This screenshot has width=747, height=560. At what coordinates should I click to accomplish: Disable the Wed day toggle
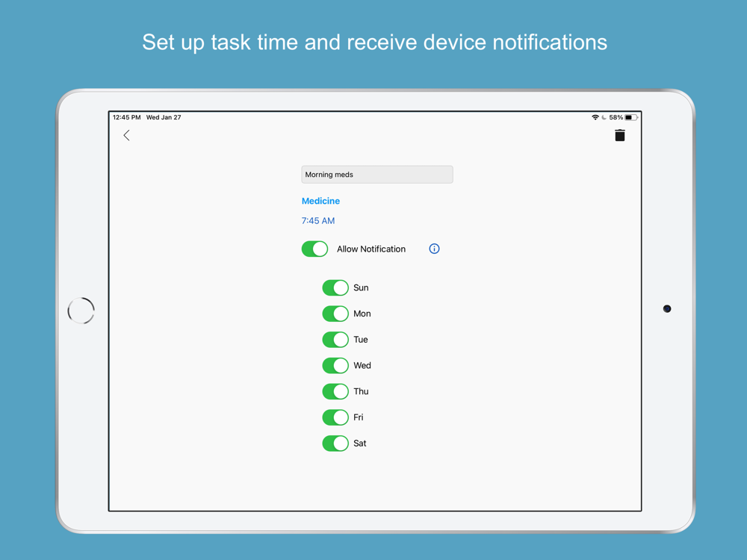335,365
